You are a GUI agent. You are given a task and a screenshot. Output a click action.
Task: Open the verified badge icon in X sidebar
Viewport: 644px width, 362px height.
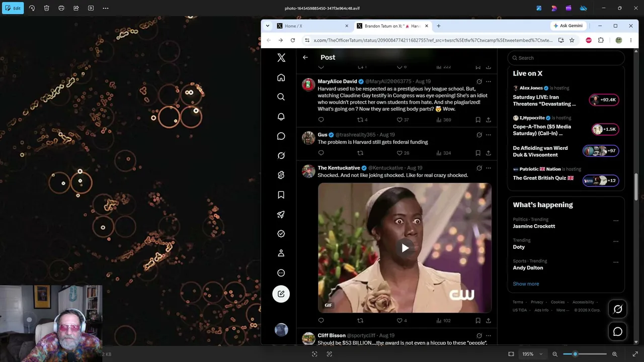pos(281,234)
